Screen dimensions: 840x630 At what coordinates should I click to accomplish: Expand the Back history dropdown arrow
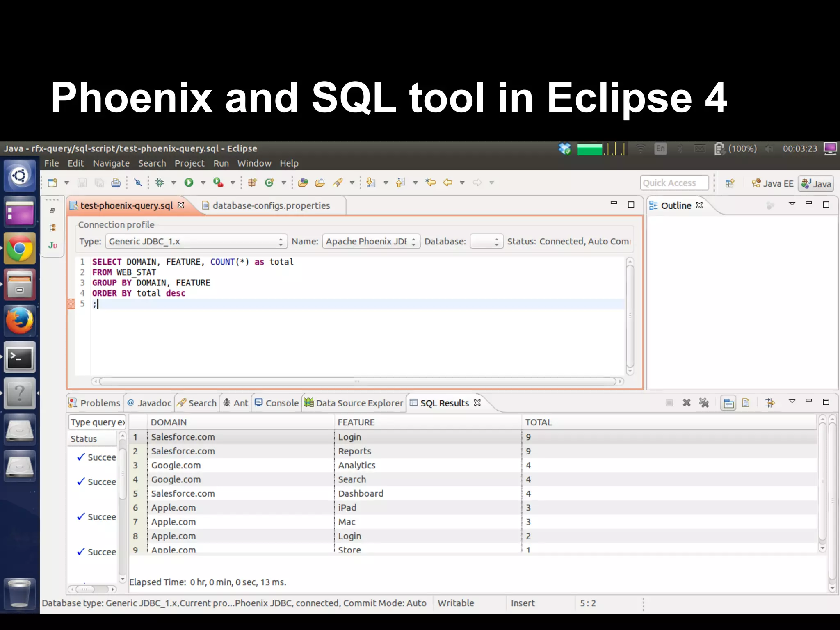(462, 183)
